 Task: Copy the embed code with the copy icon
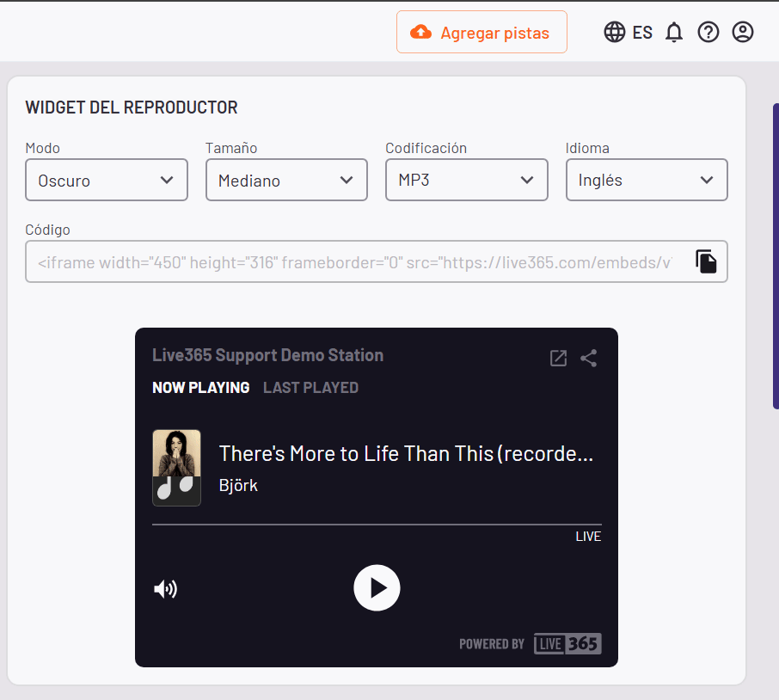706,261
